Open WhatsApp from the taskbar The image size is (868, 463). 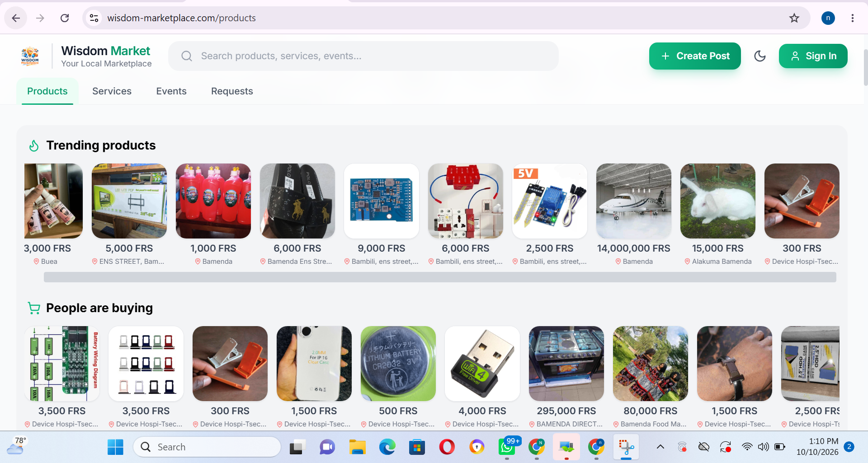[507, 447]
